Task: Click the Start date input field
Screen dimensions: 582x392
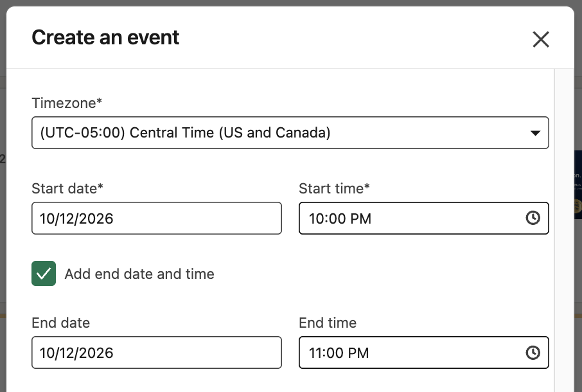Action: pyautogui.click(x=156, y=218)
